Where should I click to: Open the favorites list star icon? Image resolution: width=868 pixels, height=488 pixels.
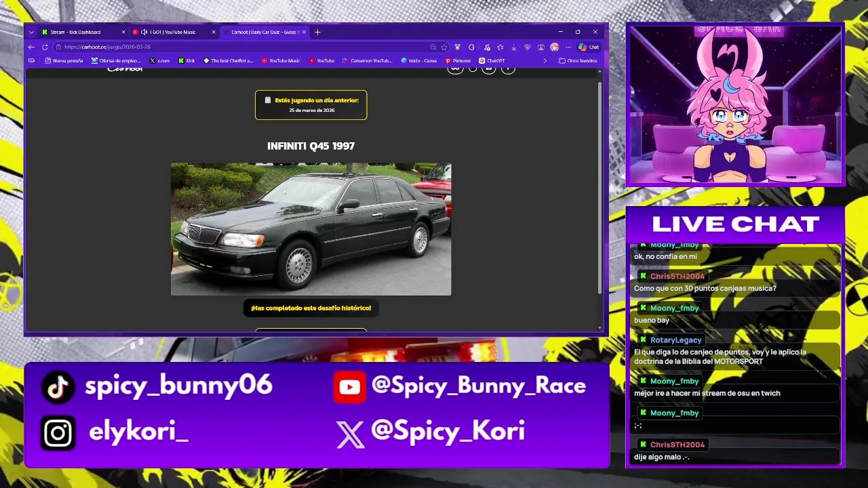click(500, 47)
